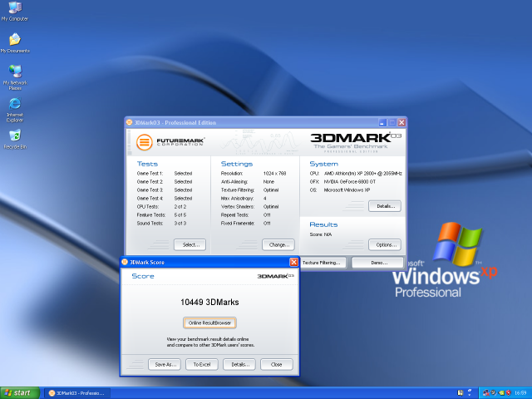Click the AMD Athlon XP 2800+ CPU text
Image resolution: width=532 pixels, height=399 pixels.
click(x=362, y=174)
